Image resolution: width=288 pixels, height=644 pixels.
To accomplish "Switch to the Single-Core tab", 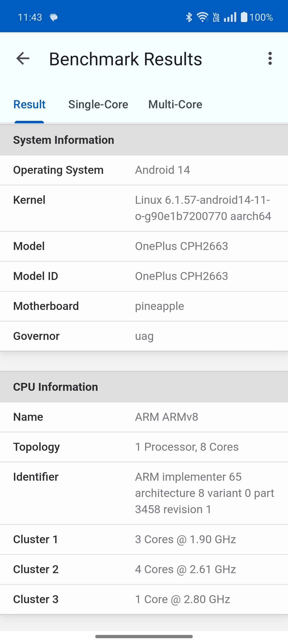I will 98,104.
